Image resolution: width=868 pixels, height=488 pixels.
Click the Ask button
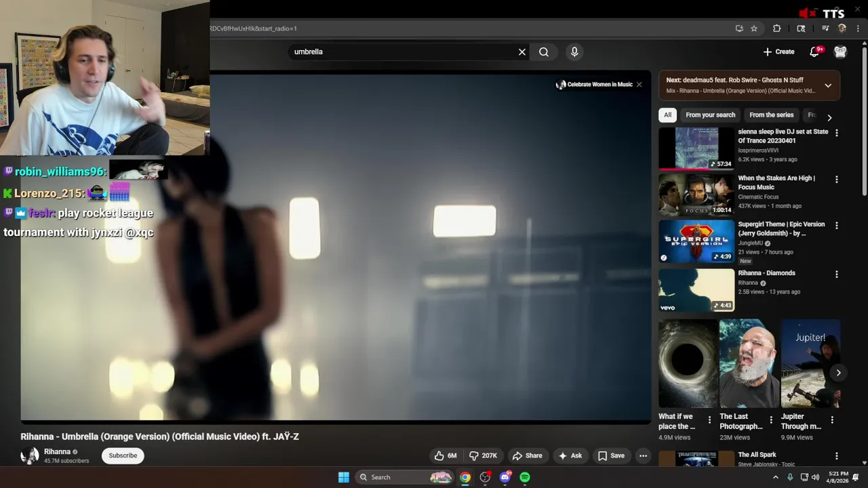click(x=570, y=455)
